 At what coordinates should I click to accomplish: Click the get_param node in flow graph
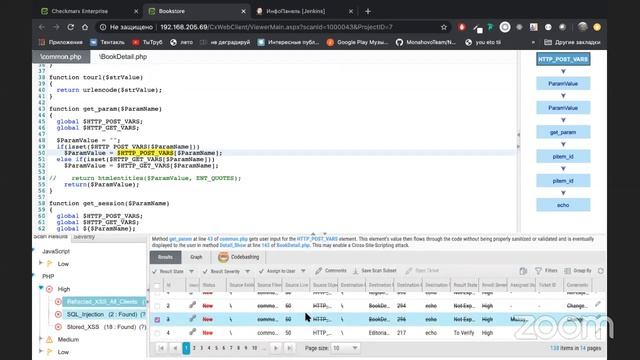tap(563, 132)
